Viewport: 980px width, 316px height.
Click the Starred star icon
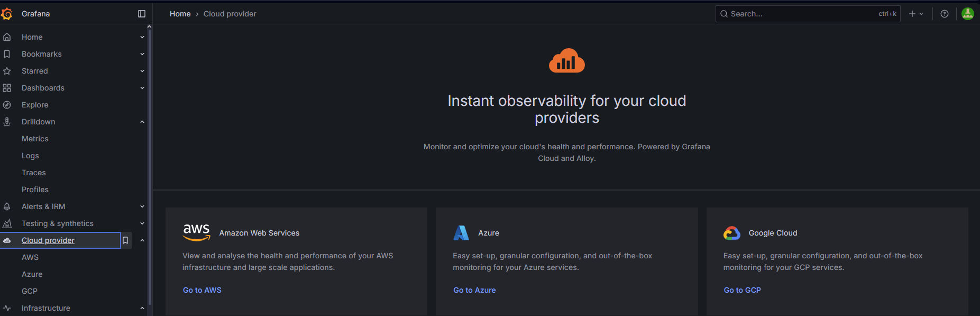[x=7, y=71]
